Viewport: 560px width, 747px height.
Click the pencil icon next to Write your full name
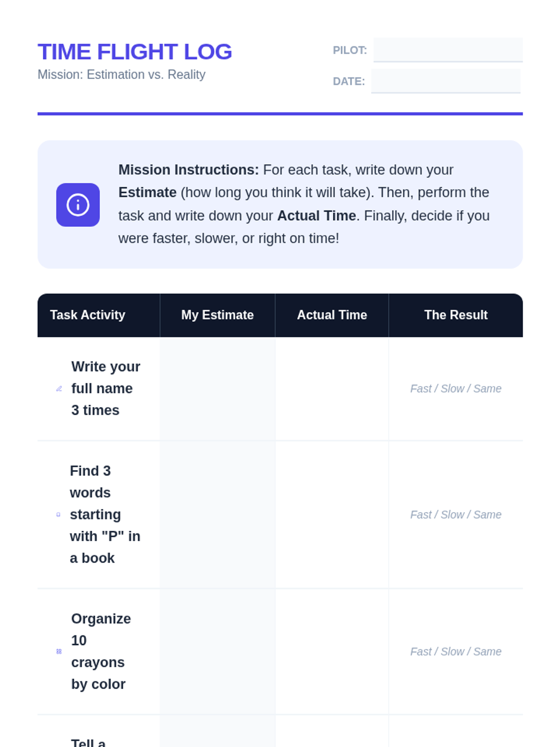[59, 388]
